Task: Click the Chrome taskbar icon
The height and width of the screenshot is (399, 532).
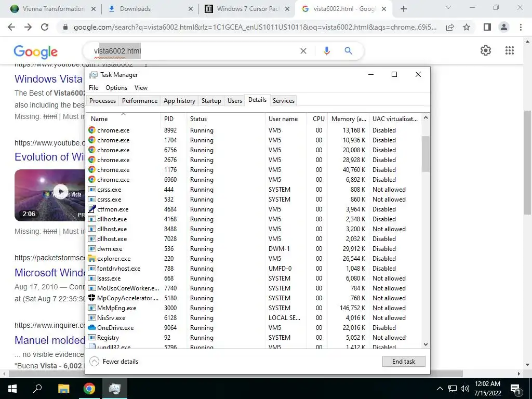Action: click(x=89, y=389)
